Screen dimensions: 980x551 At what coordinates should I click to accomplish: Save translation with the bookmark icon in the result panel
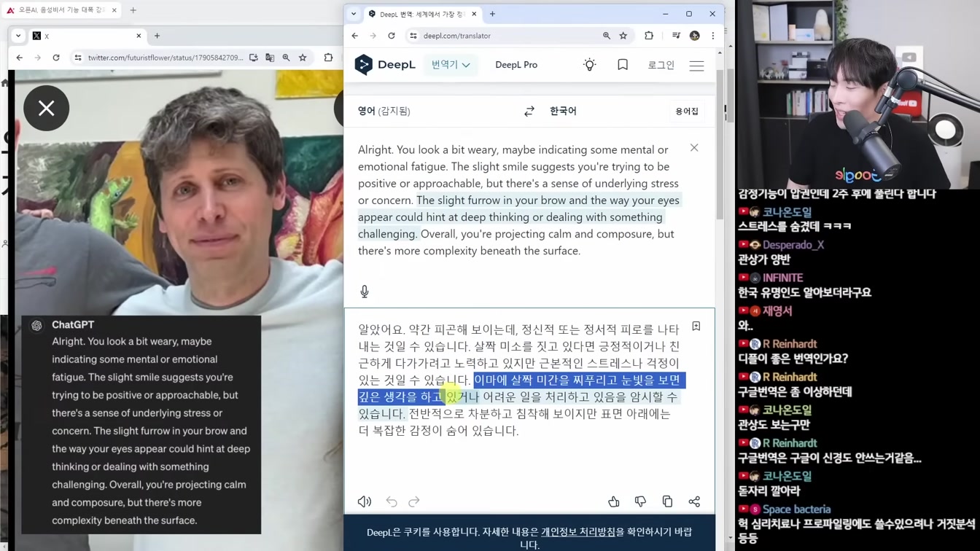(x=696, y=327)
